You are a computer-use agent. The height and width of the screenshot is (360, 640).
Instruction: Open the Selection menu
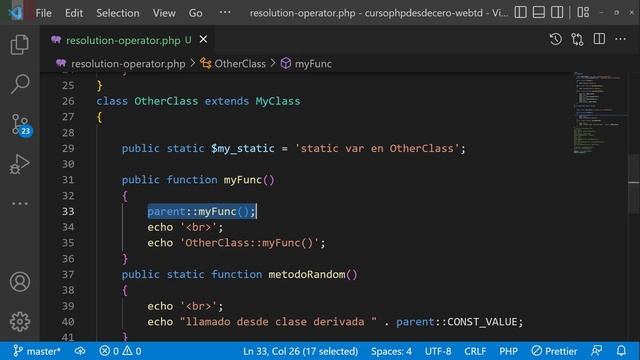point(118,13)
